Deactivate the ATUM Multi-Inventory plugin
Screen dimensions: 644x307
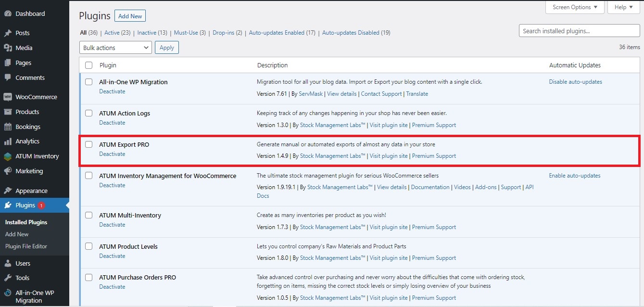112,225
